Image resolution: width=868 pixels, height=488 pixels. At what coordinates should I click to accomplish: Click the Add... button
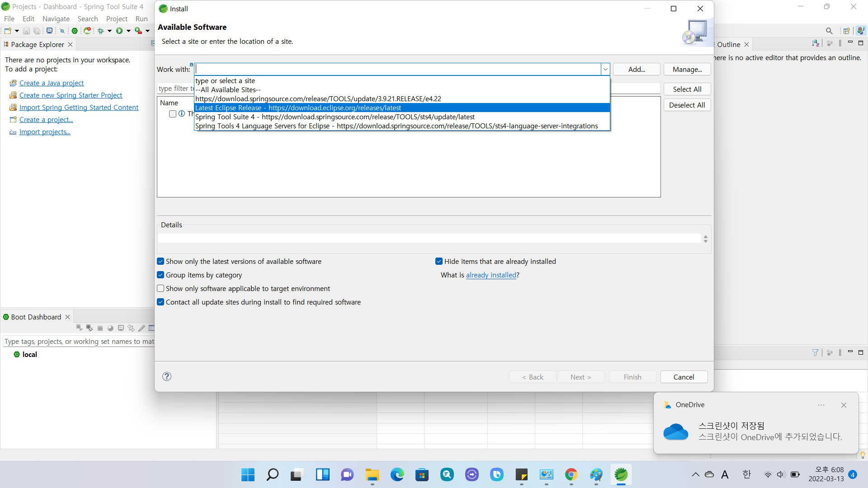pos(637,69)
